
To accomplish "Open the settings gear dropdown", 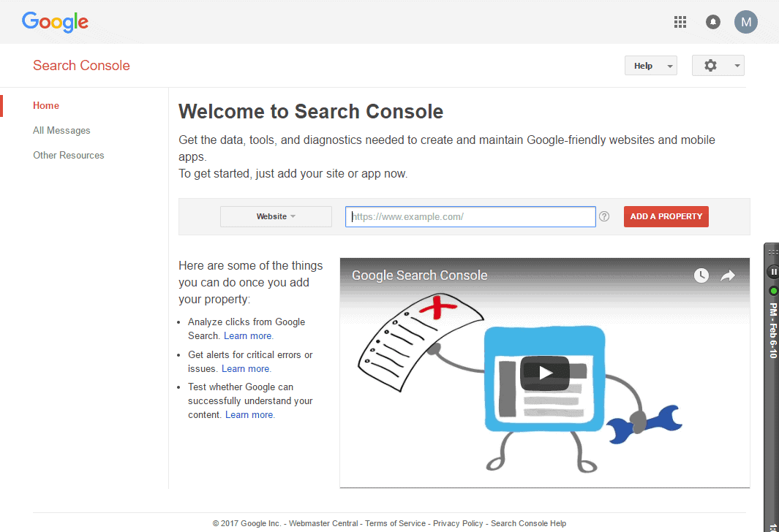I will coord(718,66).
